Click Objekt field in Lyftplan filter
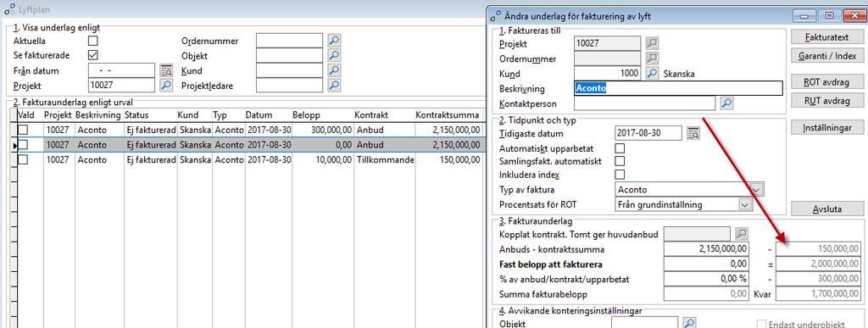The image size is (868, 328). [290, 55]
